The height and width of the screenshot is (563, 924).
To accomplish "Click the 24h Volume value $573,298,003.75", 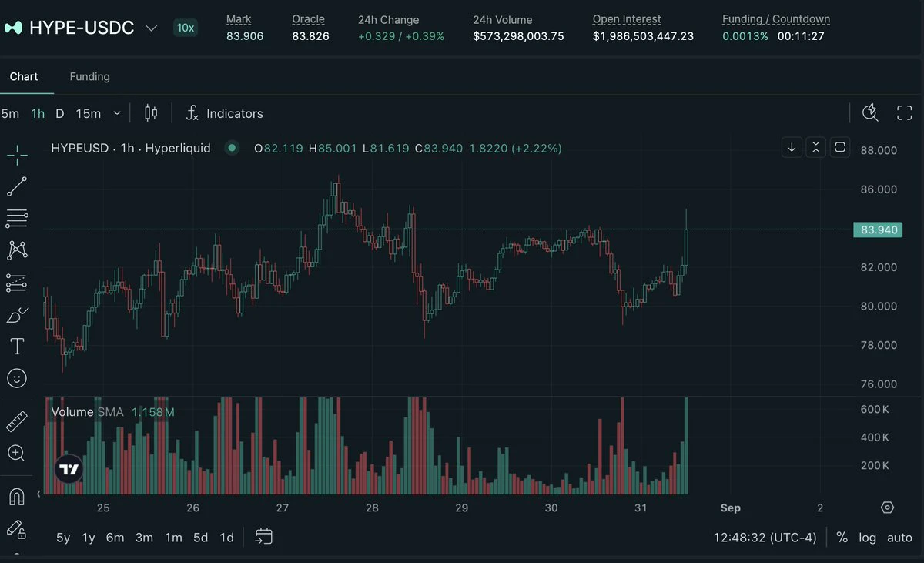I will [518, 36].
